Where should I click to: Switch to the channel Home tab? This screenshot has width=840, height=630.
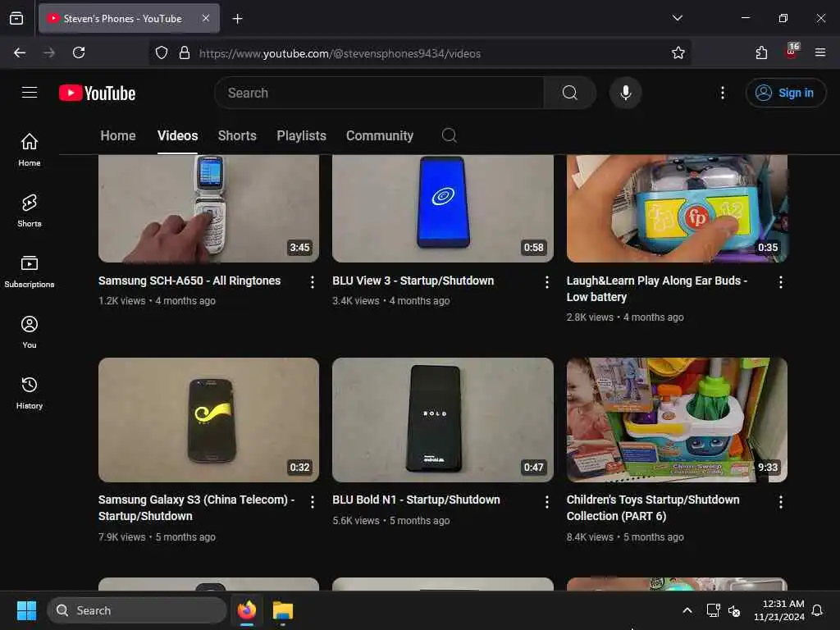click(118, 135)
